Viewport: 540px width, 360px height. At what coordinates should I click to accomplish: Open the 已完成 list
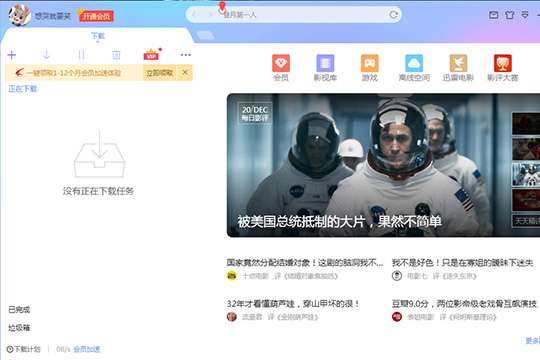click(19, 310)
